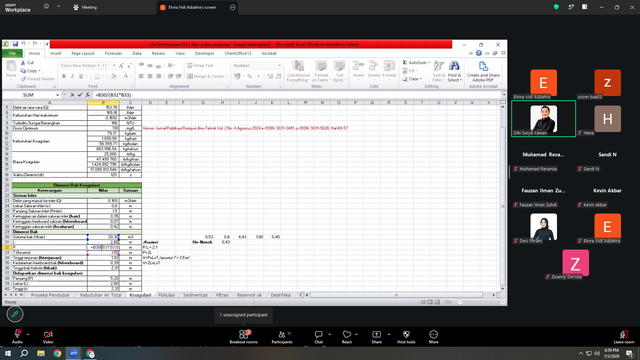Open the Proyeksi Penduduk sheet tab
This screenshot has height=360, width=640.
50,295
